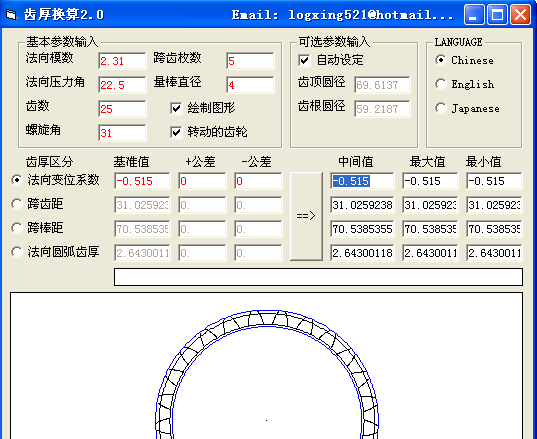Image resolution: width=537 pixels, height=439 pixels.
Task: Click -公差 field for 法向变位系数
Action: coord(258,181)
